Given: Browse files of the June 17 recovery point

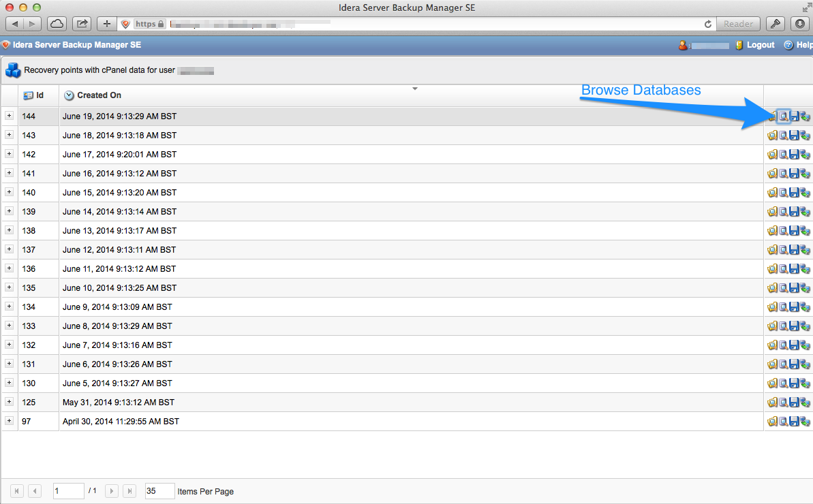Looking at the screenshot, I should pyautogui.click(x=773, y=155).
